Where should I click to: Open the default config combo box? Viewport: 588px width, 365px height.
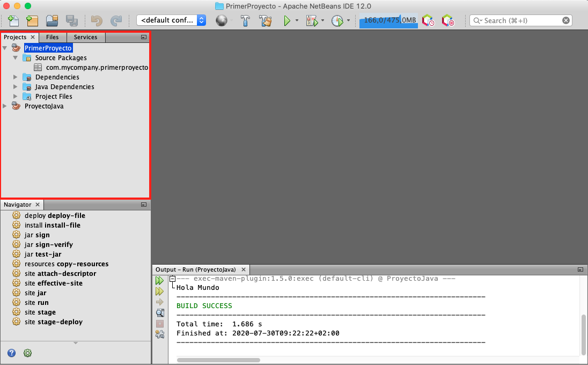[x=171, y=20]
